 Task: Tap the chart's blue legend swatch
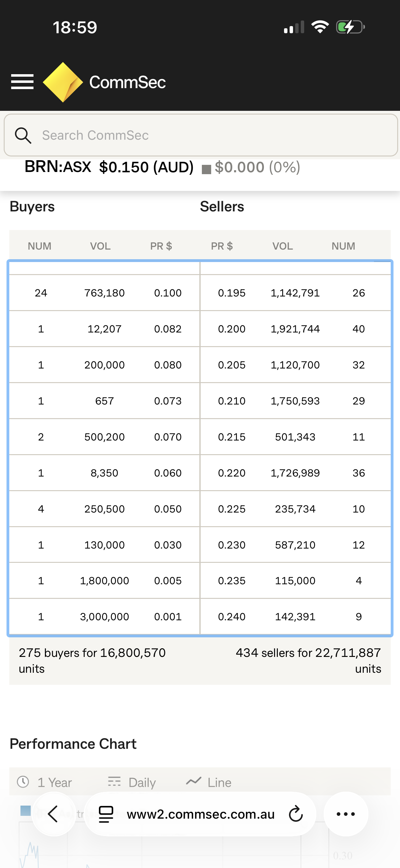[26, 810]
